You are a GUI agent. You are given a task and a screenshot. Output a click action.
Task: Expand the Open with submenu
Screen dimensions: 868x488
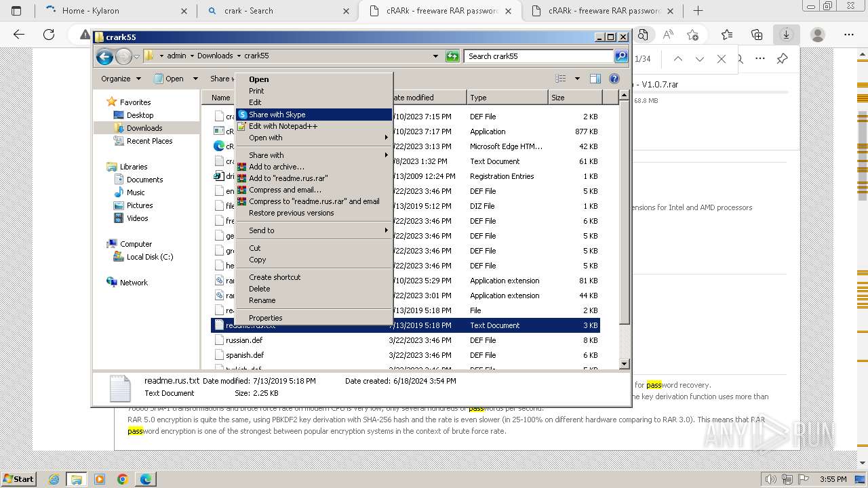click(x=313, y=138)
